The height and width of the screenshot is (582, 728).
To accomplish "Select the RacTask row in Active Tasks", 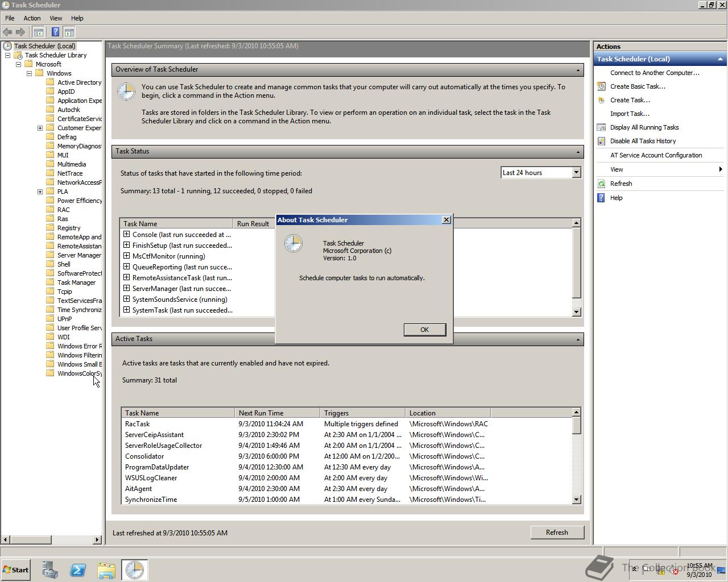I will click(x=346, y=424).
